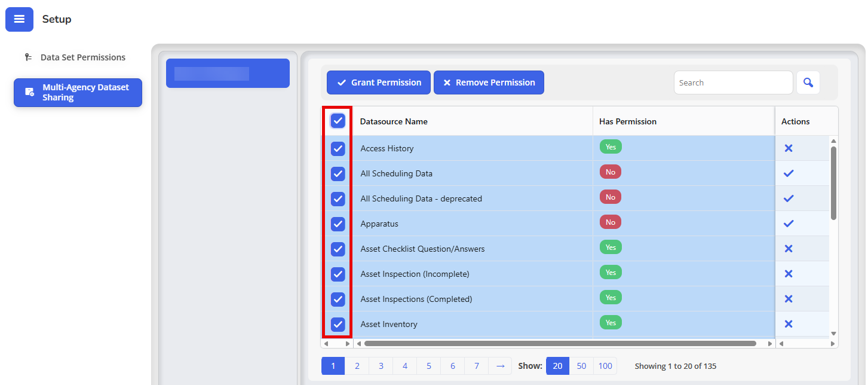Click Yes badge in Access History row

click(x=611, y=147)
